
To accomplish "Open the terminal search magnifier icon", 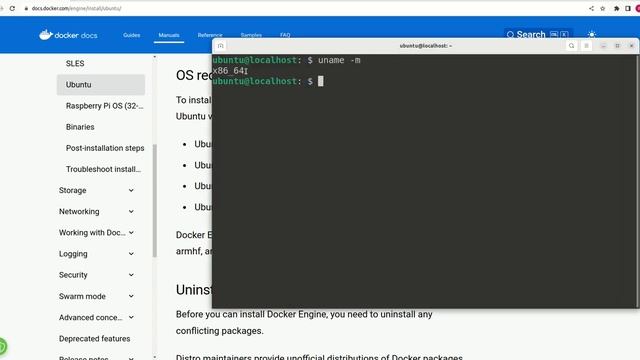I will tap(571, 46).
